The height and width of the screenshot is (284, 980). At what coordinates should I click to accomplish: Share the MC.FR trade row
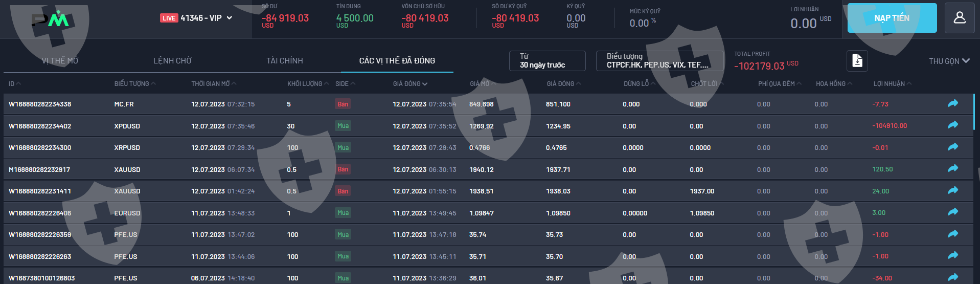pyautogui.click(x=952, y=104)
